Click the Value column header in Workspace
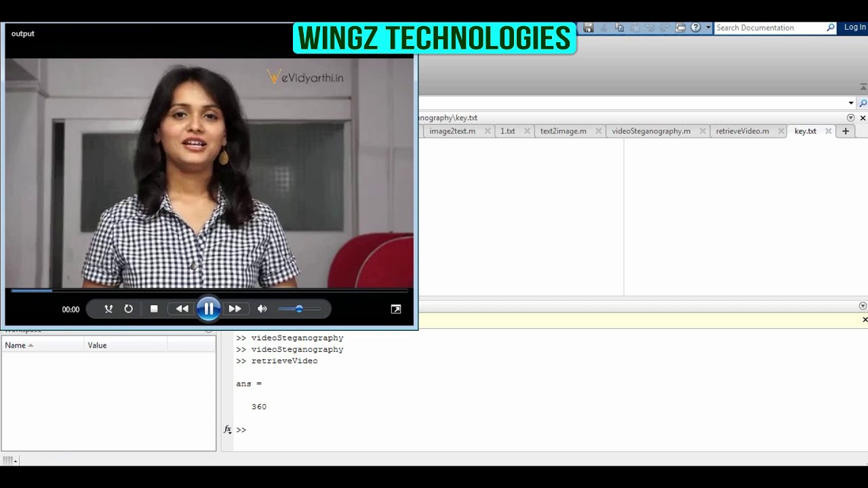 (x=125, y=345)
